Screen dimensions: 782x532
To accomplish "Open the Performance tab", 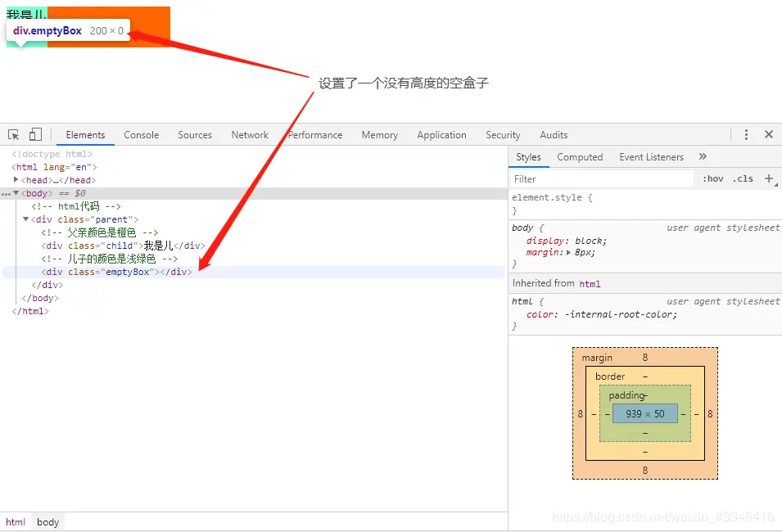I will click(x=315, y=134).
